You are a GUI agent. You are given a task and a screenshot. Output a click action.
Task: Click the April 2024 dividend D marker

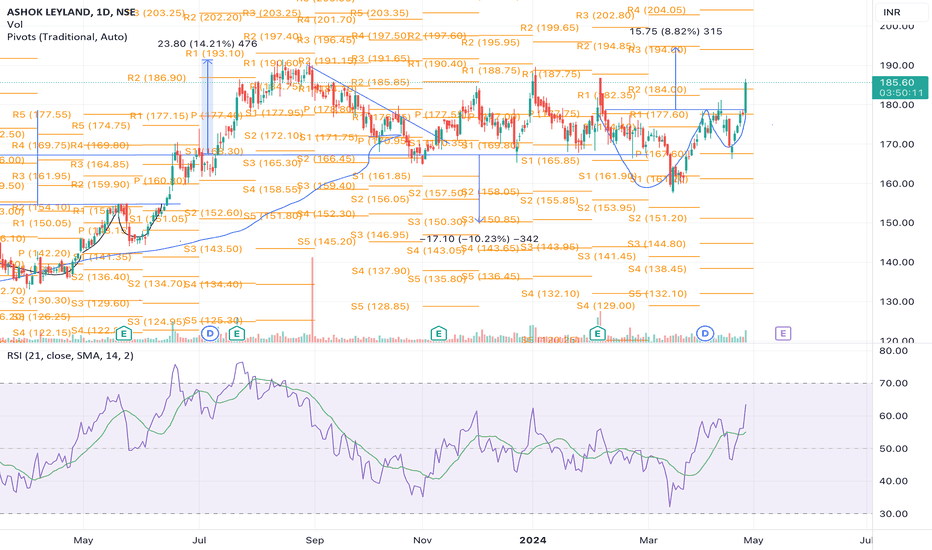[x=705, y=334]
